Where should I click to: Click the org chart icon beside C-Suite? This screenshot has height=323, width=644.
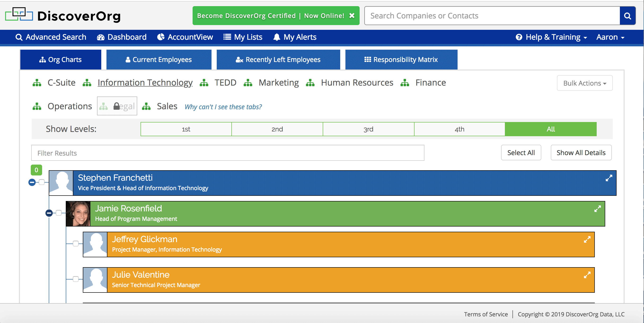pyautogui.click(x=37, y=83)
